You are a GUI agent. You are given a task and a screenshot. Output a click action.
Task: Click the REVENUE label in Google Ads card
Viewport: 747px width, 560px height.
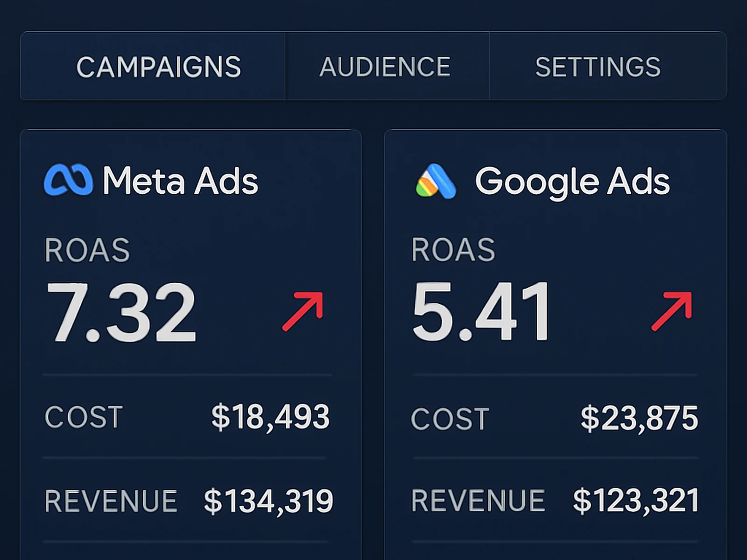pyautogui.click(x=478, y=501)
